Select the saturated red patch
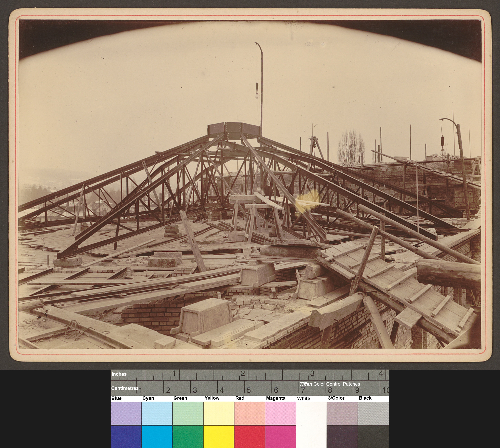The width and height of the screenshot is (500, 448). [250, 437]
